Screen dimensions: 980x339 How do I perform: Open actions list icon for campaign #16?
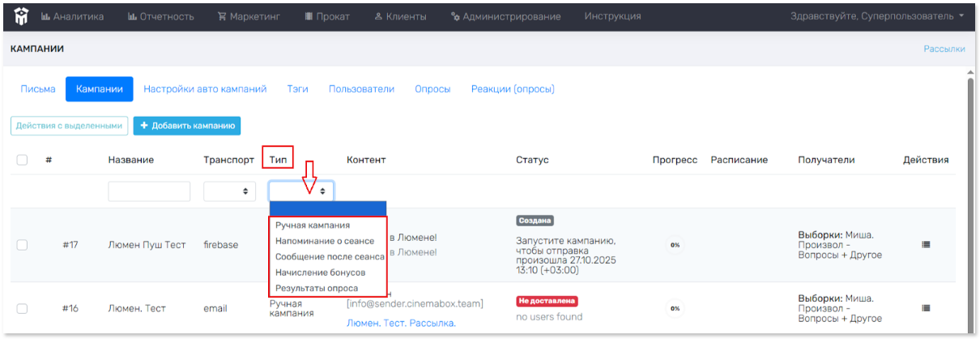click(x=926, y=308)
